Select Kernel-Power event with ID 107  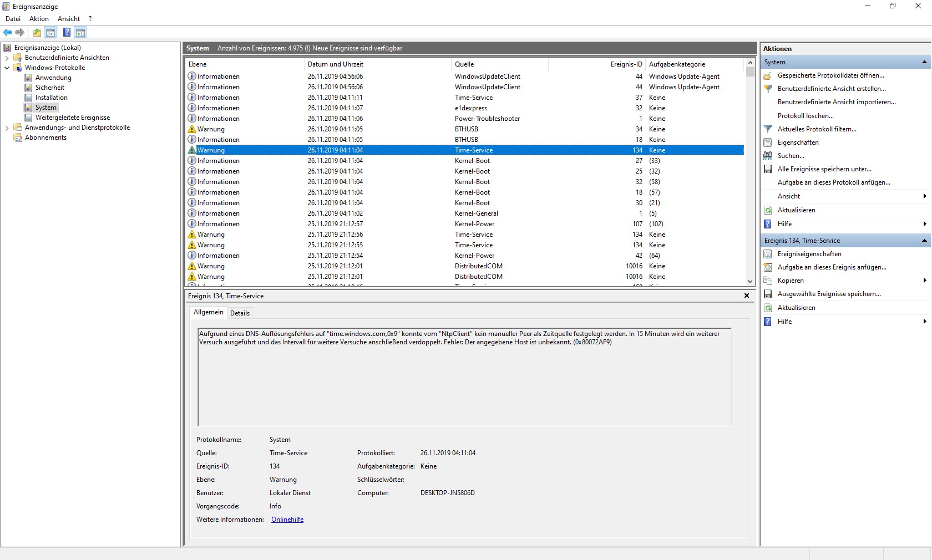click(465, 224)
